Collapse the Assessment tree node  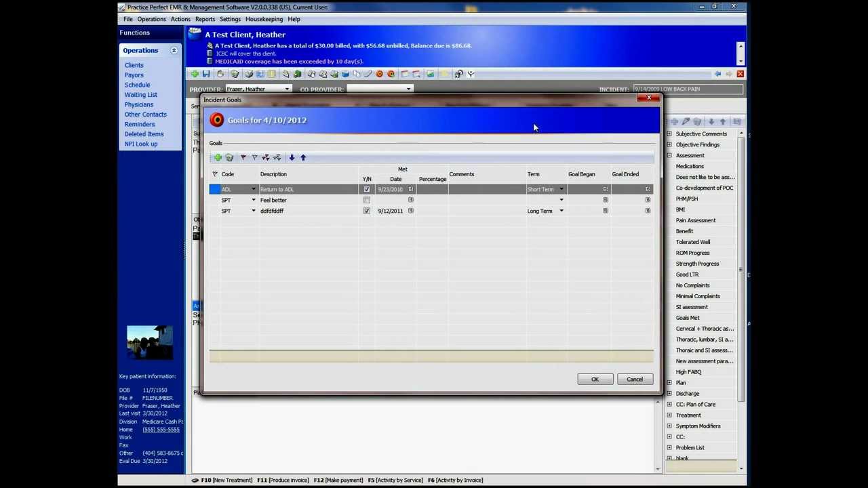[669, 155]
